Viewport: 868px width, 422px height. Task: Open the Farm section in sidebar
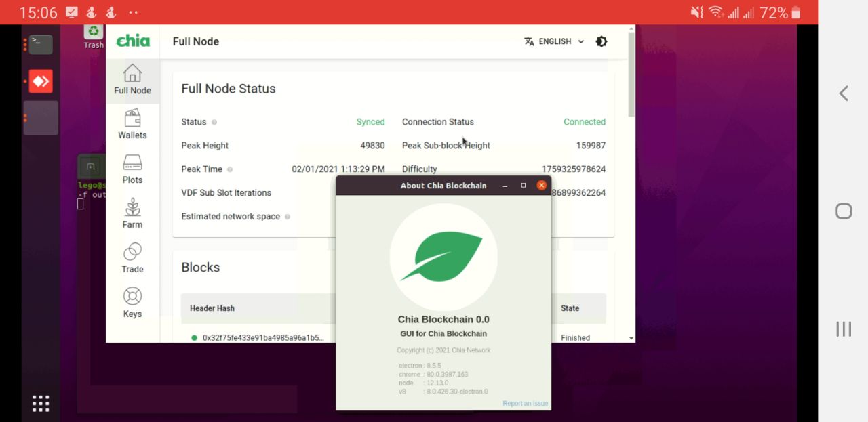pyautogui.click(x=132, y=214)
